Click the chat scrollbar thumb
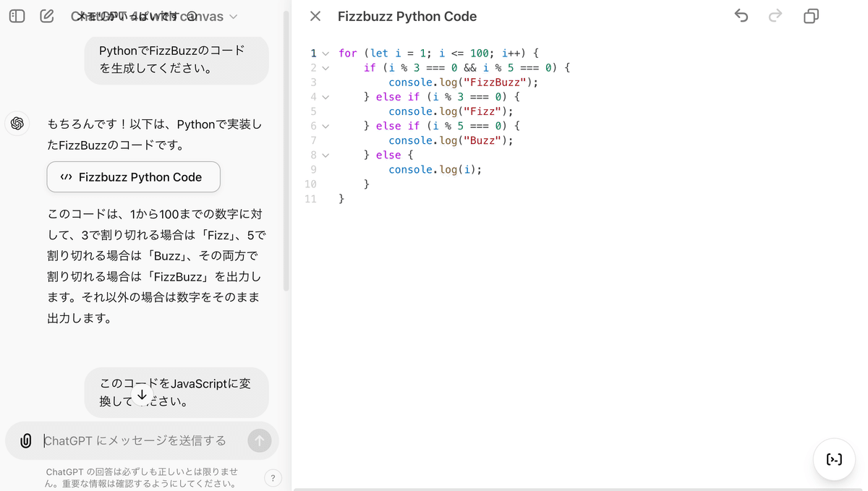The width and height of the screenshot is (868, 491). tap(286, 152)
